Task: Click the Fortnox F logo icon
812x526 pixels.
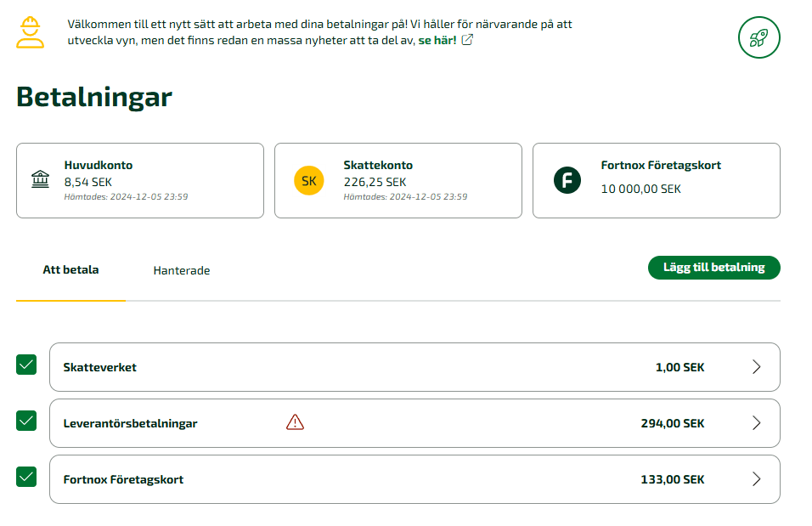Action: pos(567,180)
